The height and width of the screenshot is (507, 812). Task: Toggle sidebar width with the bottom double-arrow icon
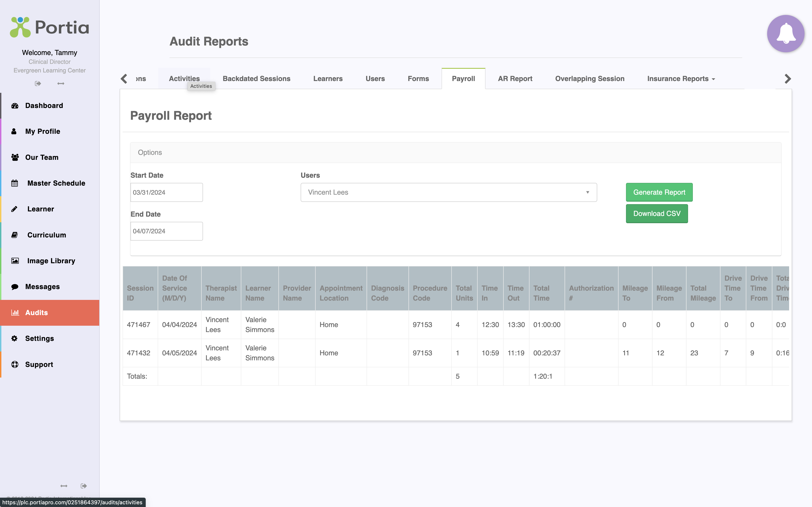point(64,486)
